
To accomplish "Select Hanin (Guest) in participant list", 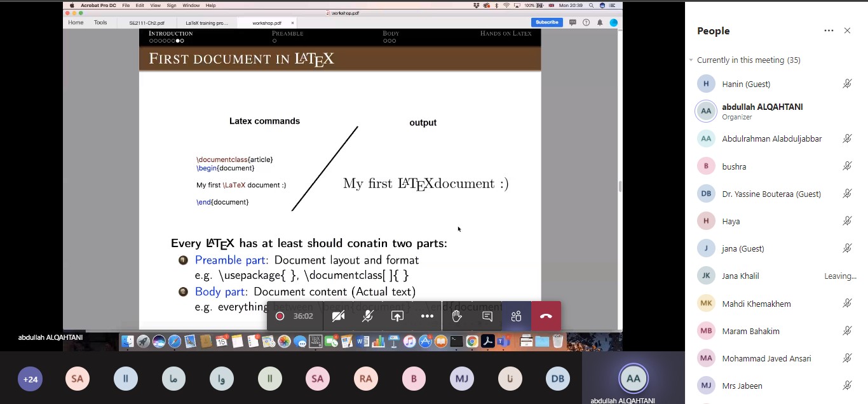I will (746, 84).
